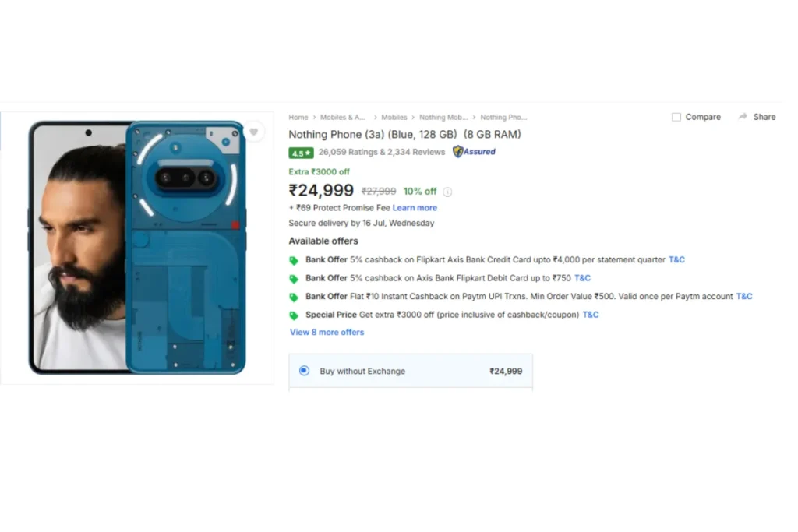Open the Mobiles breadcrumb
The width and height of the screenshot is (798, 532).
tap(394, 118)
